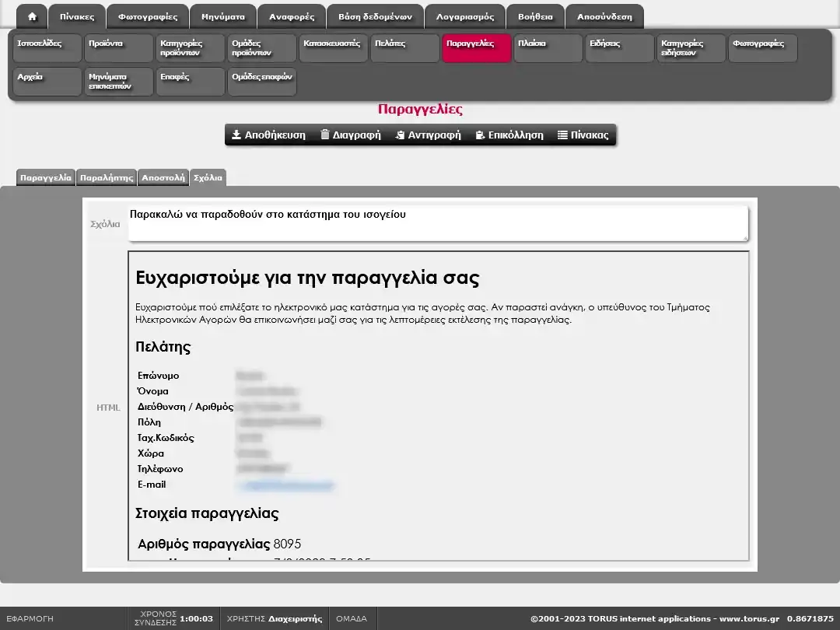840x630 pixels.
Task: Open the Λογαριασμός menu tab
Action: point(465,16)
